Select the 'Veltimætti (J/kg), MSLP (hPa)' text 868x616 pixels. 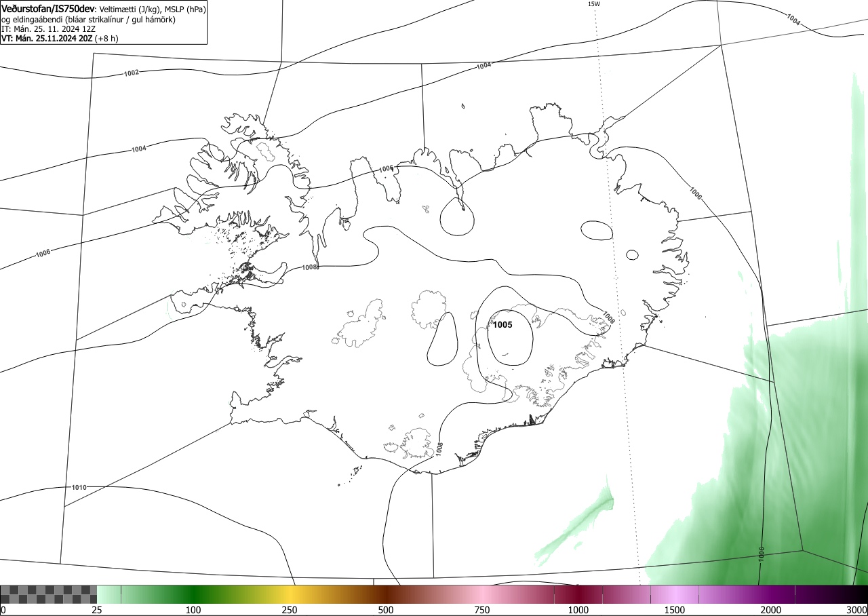coord(153,9)
